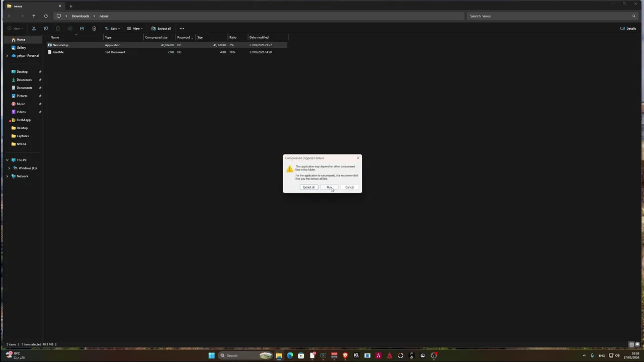Click the "27/01/2026 14:20" date cell
The width and height of the screenshot is (644, 362).
click(x=261, y=52)
